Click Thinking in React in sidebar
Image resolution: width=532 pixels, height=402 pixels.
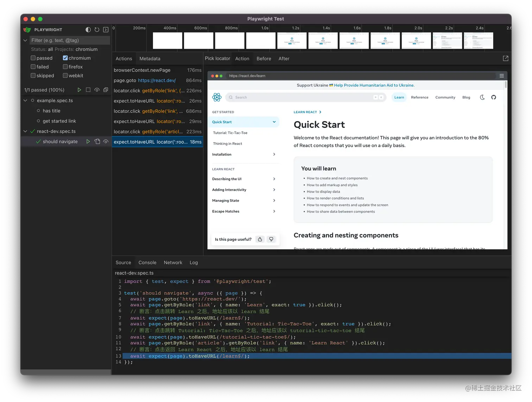227,144
